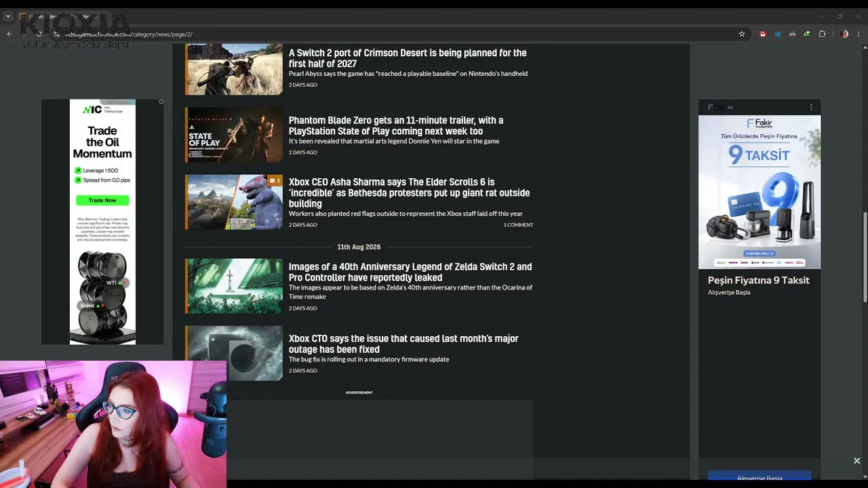Screen dimensions: 868x488
Task: Click 'Workers also planted red flags' subtitle
Action: [406, 213]
